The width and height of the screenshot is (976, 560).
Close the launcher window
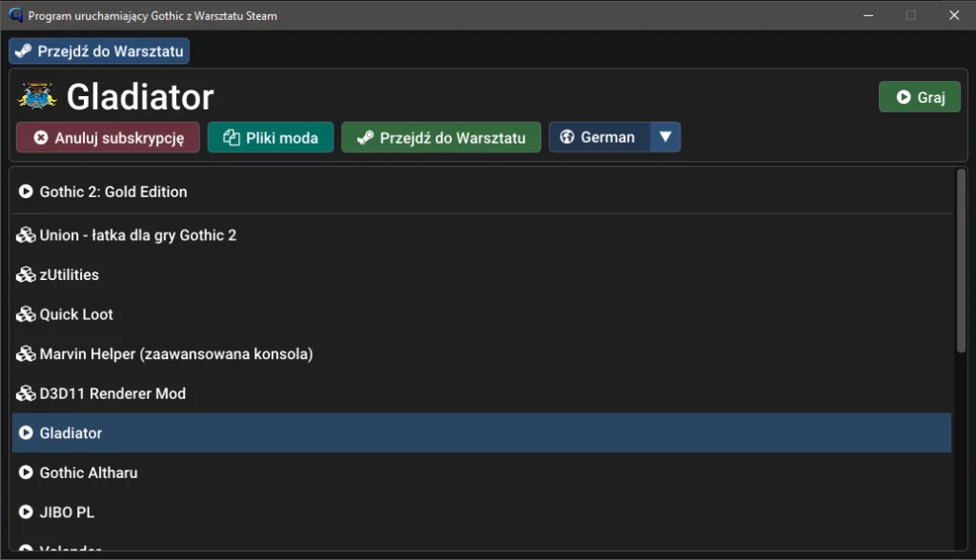(953, 15)
